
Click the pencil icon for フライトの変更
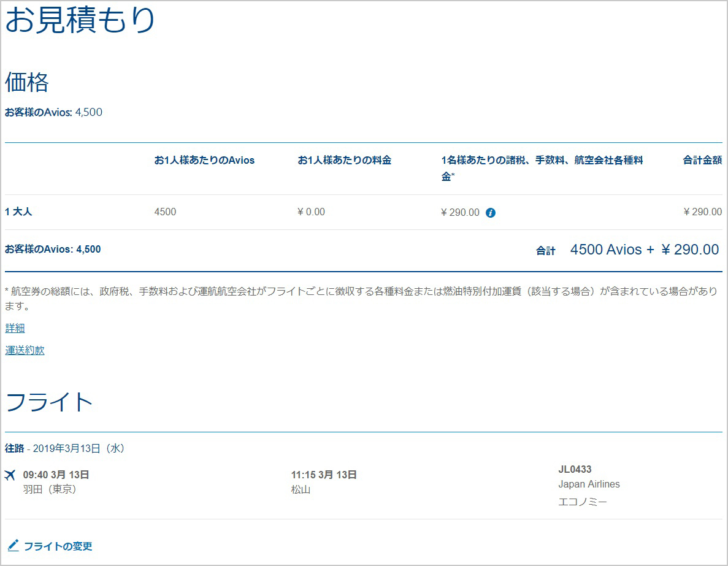pos(13,546)
